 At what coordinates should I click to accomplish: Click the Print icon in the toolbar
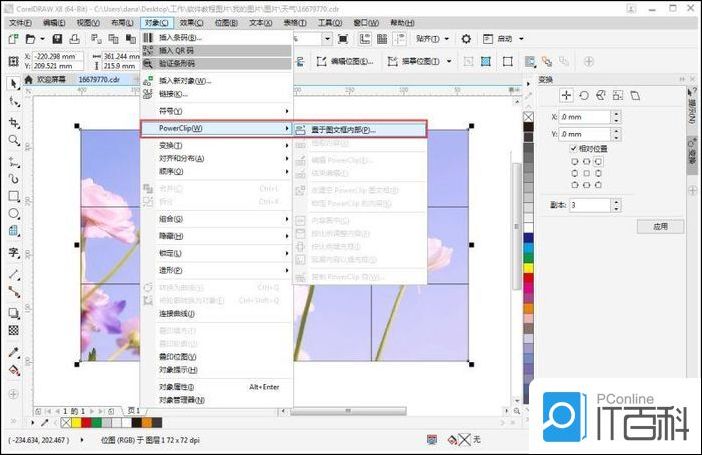pos(74,39)
